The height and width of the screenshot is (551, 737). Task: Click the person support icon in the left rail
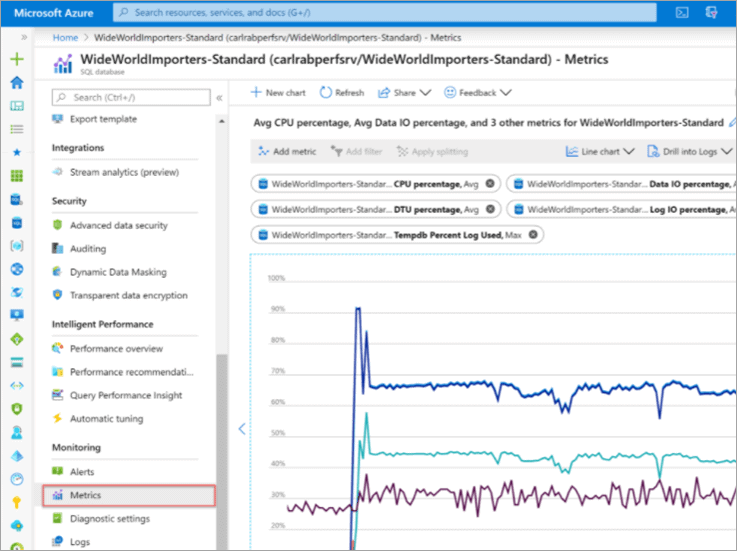point(17,433)
